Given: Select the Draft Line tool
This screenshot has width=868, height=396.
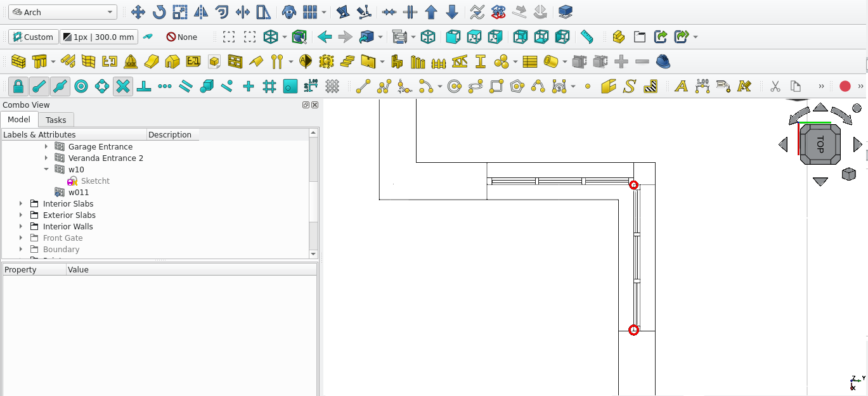Looking at the screenshot, I should (x=363, y=86).
